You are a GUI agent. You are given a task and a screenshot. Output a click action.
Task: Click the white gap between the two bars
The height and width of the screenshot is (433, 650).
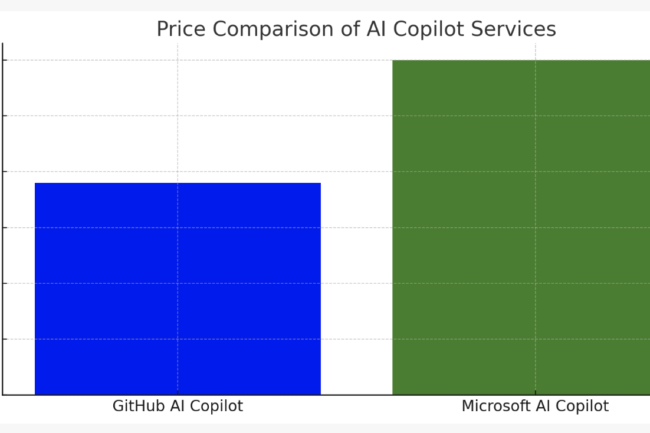[x=356, y=250]
